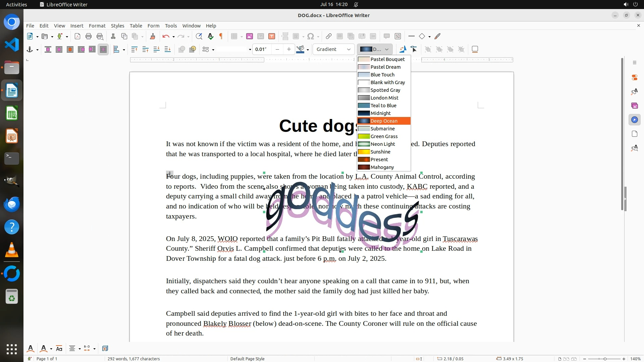Expand the anchor type dropdown arrow

click(x=37, y=50)
